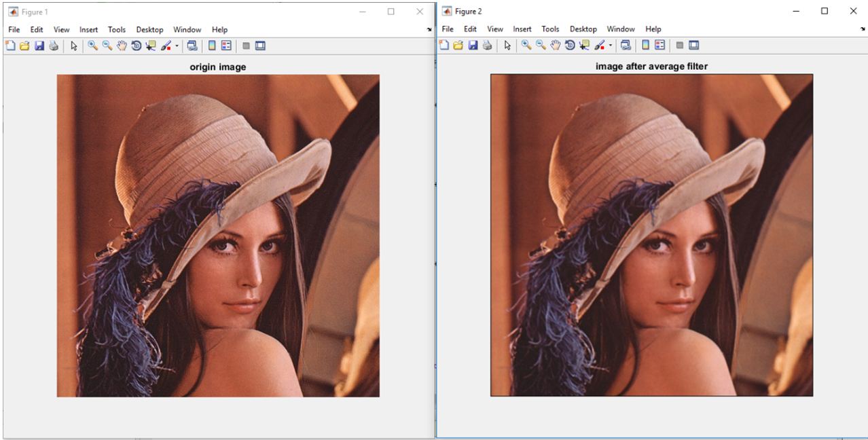Select Rotate 3D tool in Figure 1
Viewport: 868px width, 440px height.
pos(136,45)
